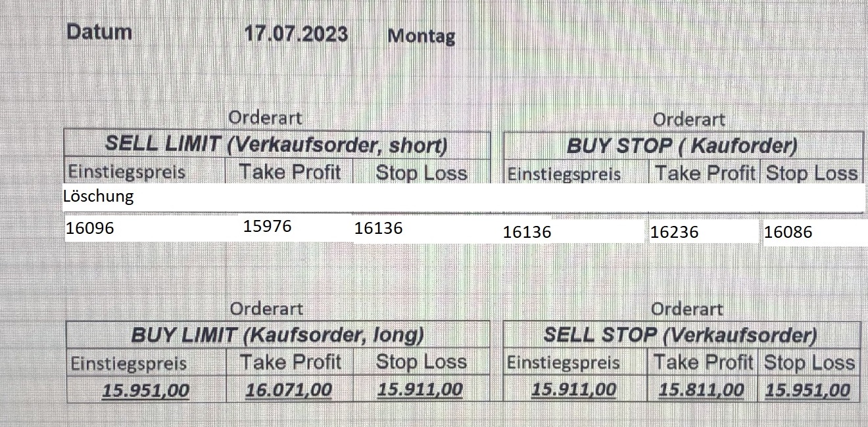Image resolution: width=868 pixels, height=427 pixels.
Task: Select the entry price value 16096
Action: (x=90, y=229)
